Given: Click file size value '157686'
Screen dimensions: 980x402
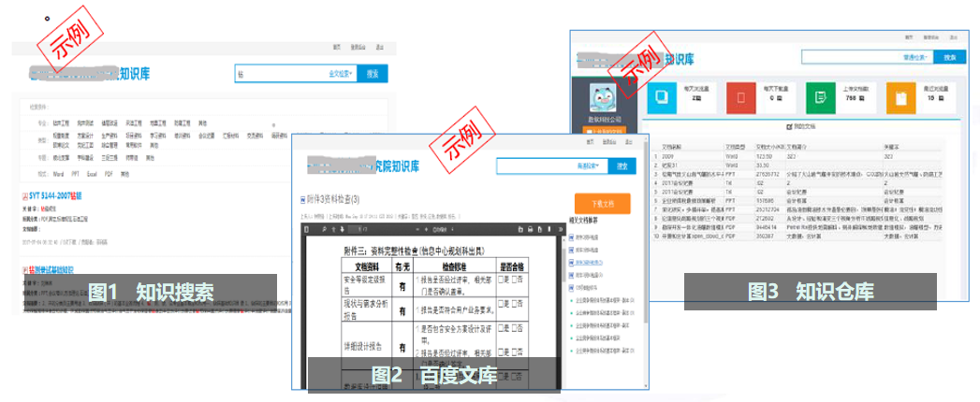Looking at the screenshot, I should (x=766, y=202).
